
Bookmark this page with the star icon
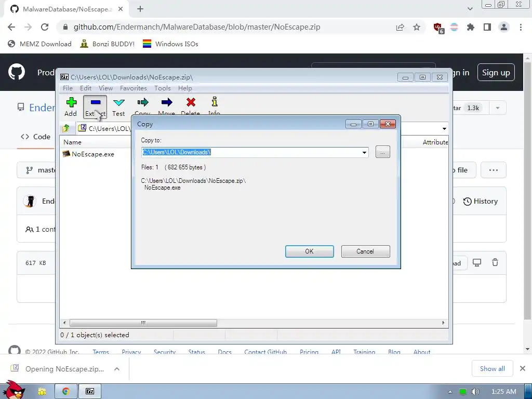click(417, 27)
